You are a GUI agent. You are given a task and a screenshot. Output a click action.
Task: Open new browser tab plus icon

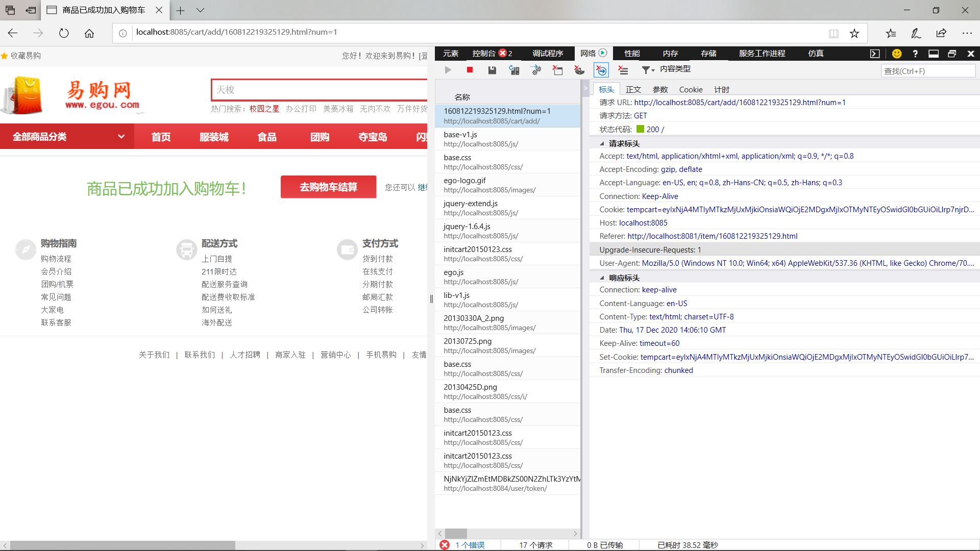point(180,10)
